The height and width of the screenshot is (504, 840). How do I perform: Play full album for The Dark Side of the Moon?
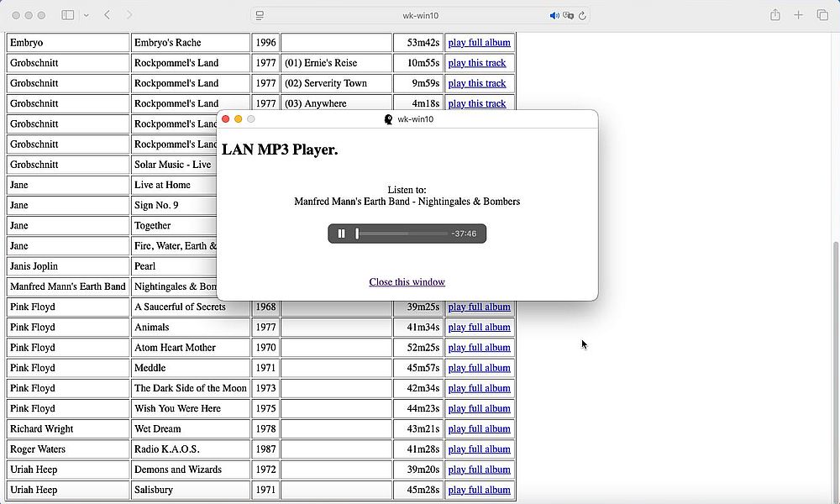[479, 388]
